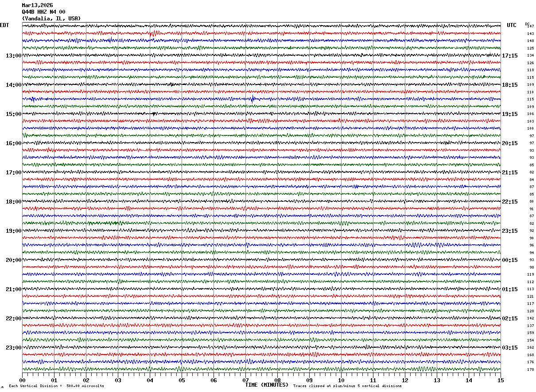Click minute tick label "15" on time axis
Viewport: 536px width, 392px height.
[501, 380]
